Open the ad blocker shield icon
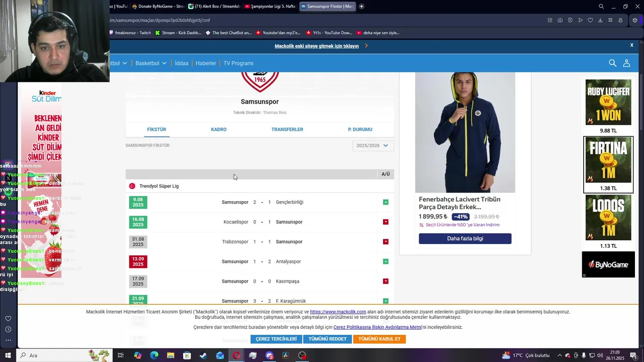 (x=570, y=20)
